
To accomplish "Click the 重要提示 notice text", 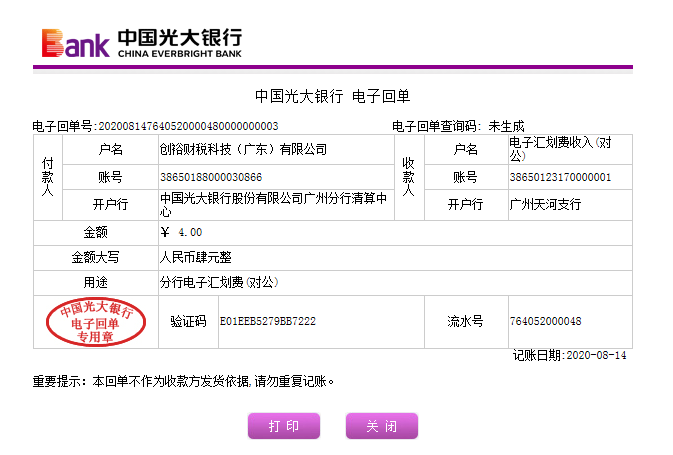I will [181, 381].
